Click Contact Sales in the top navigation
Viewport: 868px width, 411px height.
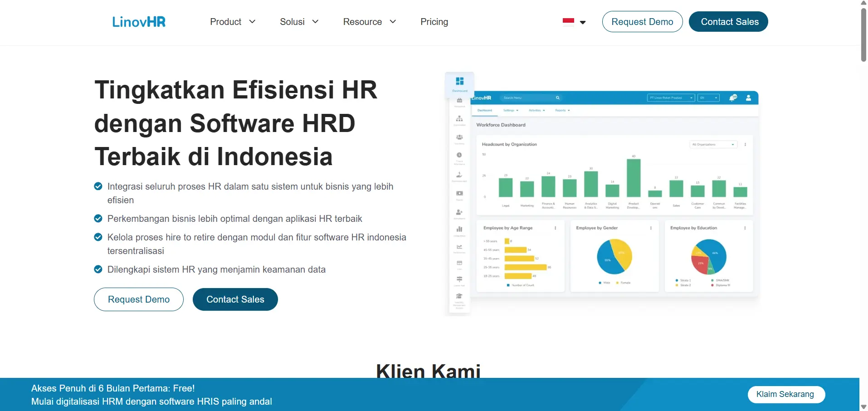pyautogui.click(x=728, y=22)
